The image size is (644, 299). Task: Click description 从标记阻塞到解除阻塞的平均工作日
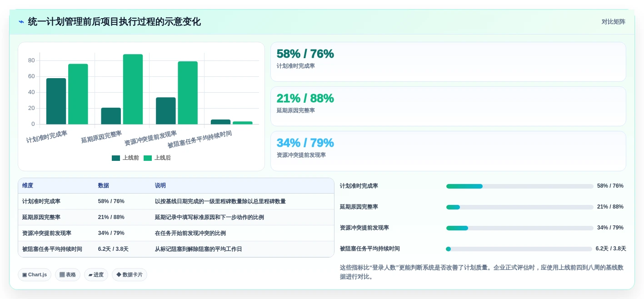click(x=199, y=249)
